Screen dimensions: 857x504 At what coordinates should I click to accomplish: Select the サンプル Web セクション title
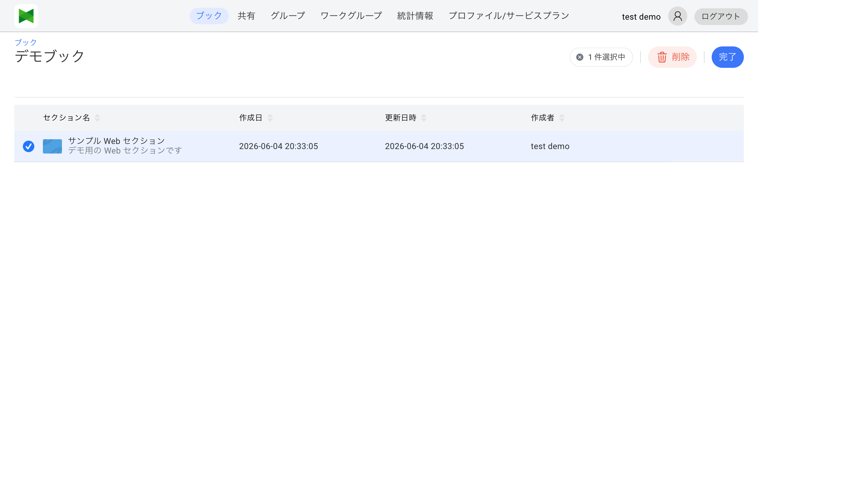pos(116,141)
